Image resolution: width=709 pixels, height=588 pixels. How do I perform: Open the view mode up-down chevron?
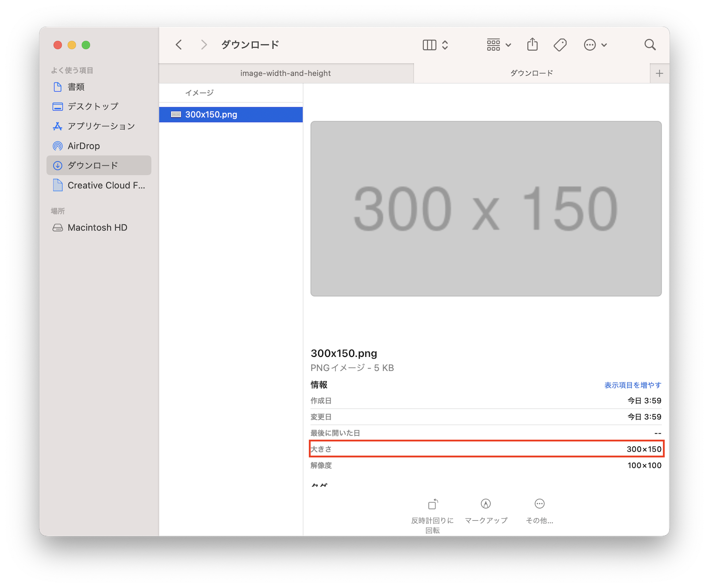pos(445,45)
